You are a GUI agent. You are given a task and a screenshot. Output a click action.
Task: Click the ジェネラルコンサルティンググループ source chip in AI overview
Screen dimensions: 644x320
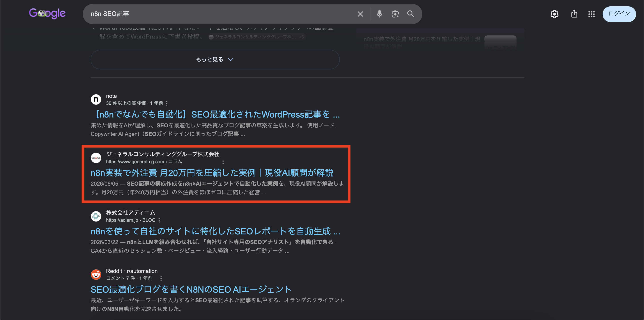(x=257, y=37)
